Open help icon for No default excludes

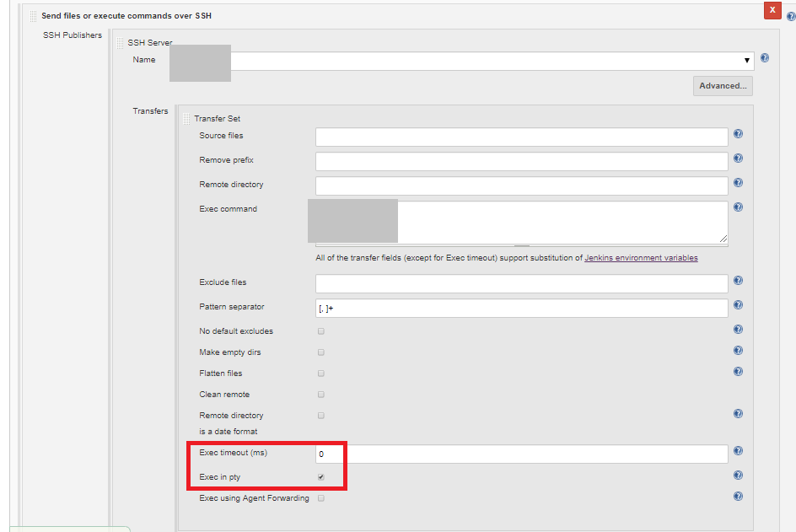pyautogui.click(x=738, y=329)
